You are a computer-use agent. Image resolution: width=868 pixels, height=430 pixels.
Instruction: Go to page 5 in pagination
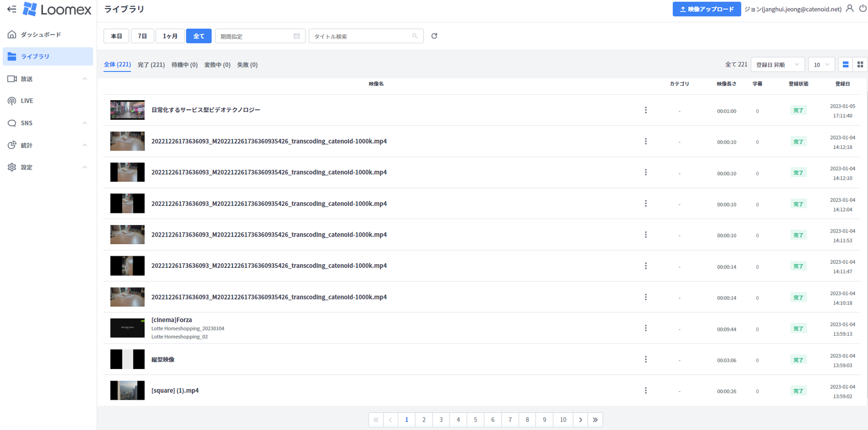(475, 420)
